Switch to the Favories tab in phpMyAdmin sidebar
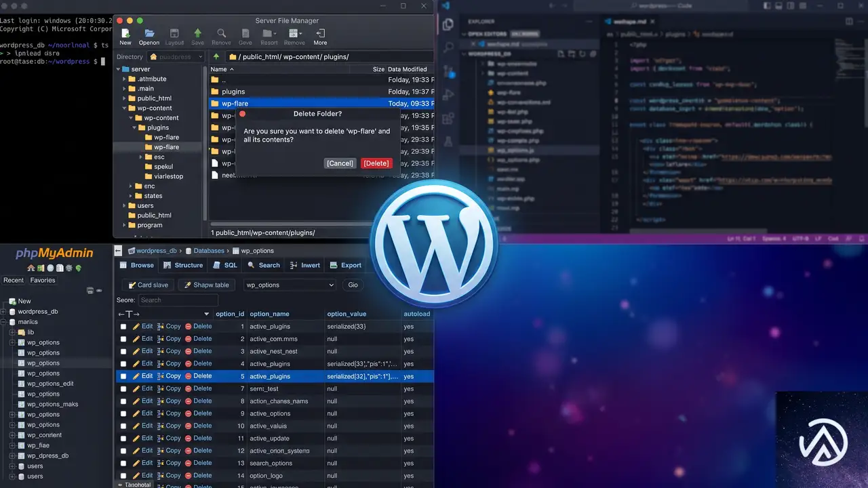 click(x=43, y=280)
